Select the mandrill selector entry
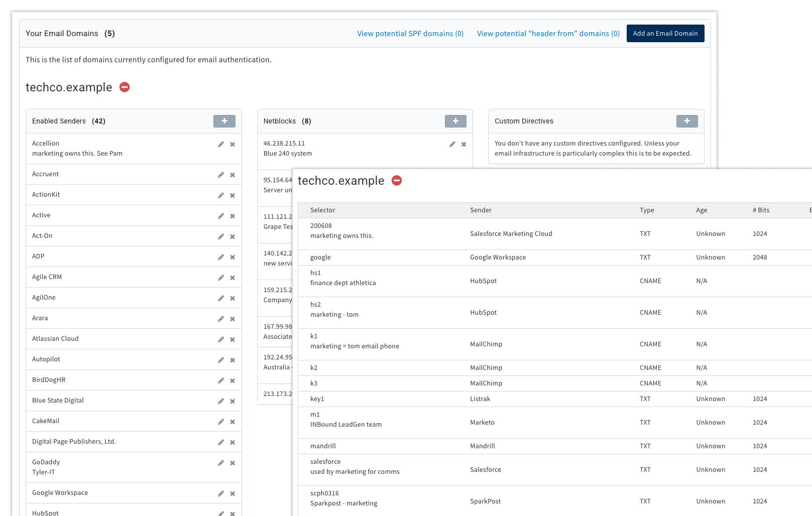The height and width of the screenshot is (516, 812). pyautogui.click(x=323, y=446)
